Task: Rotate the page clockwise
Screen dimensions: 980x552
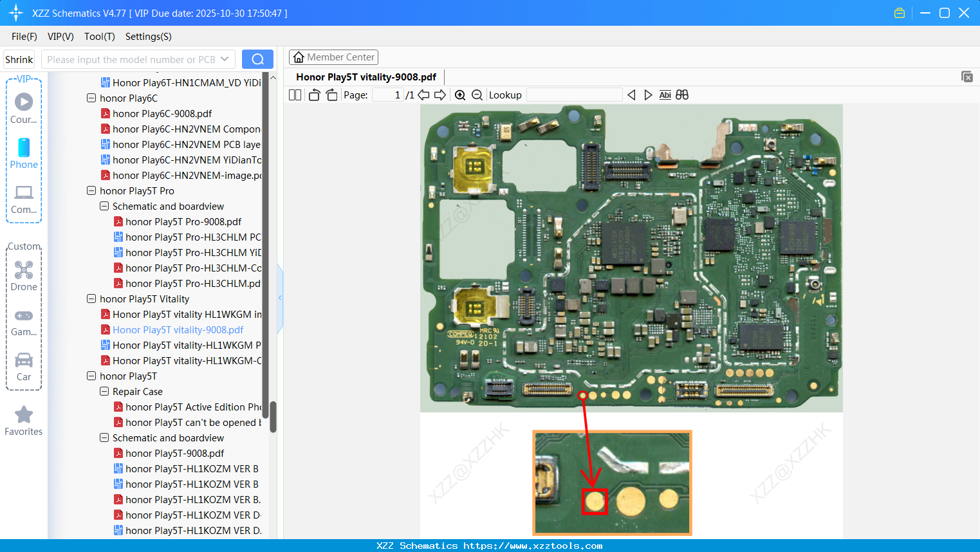Action: click(x=331, y=95)
